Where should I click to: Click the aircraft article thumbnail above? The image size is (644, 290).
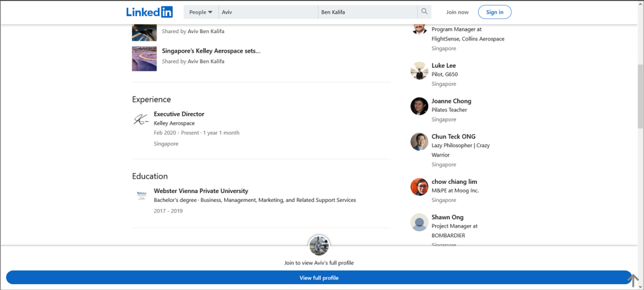point(144,32)
